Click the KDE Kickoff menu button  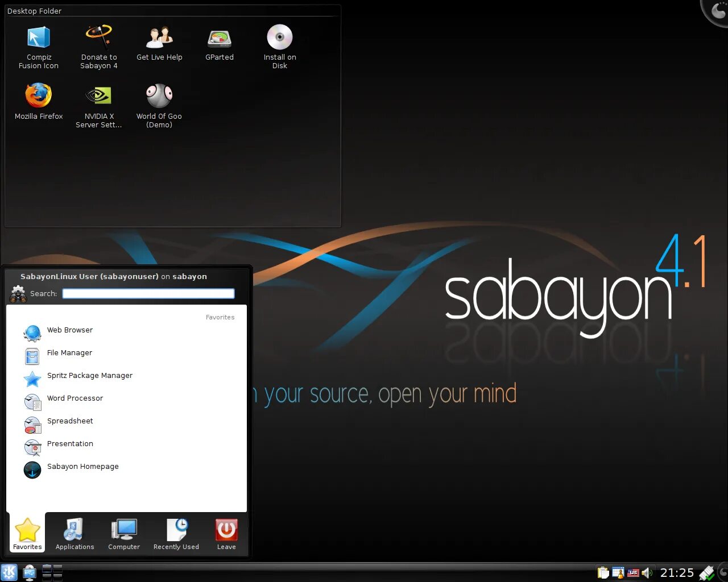pos(9,572)
